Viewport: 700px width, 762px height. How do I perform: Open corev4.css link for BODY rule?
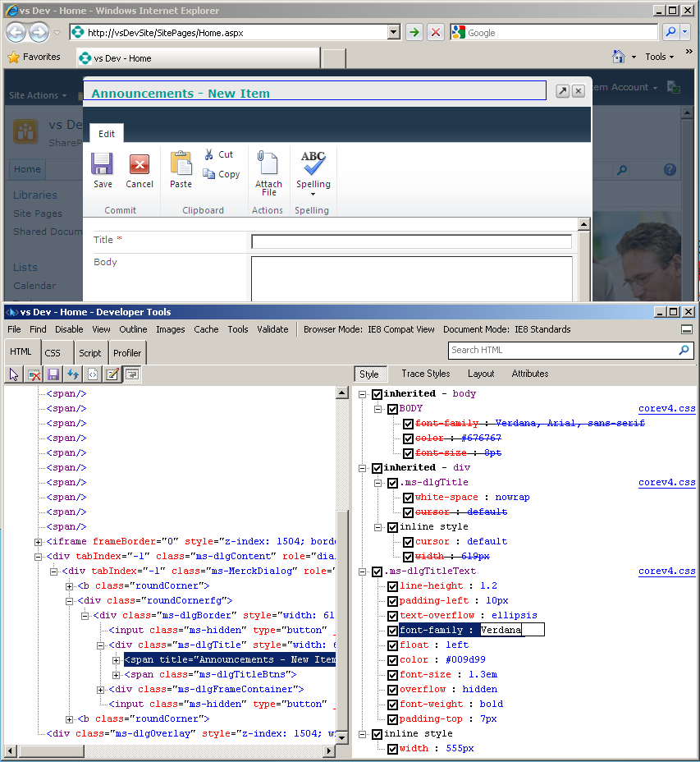pyautogui.click(x=667, y=409)
